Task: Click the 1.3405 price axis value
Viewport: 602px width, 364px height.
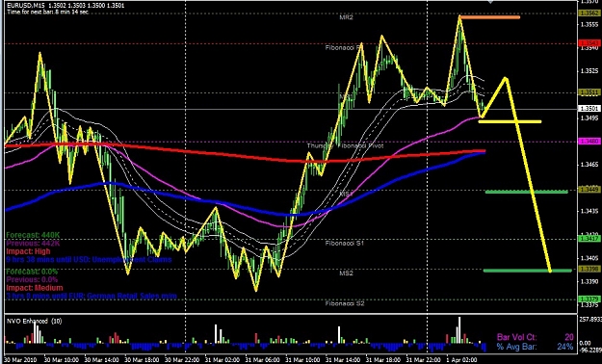Action: [589, 258]
